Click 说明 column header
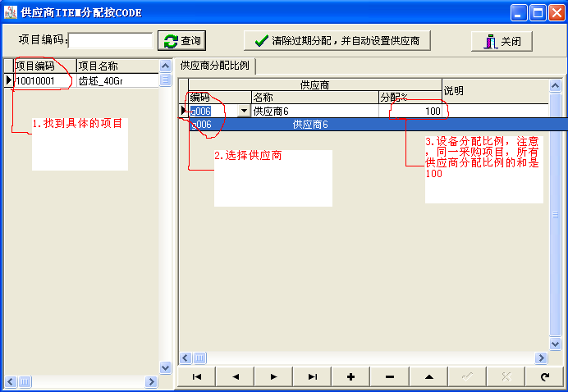Viewport: 568px width, 392px height. 495,91
